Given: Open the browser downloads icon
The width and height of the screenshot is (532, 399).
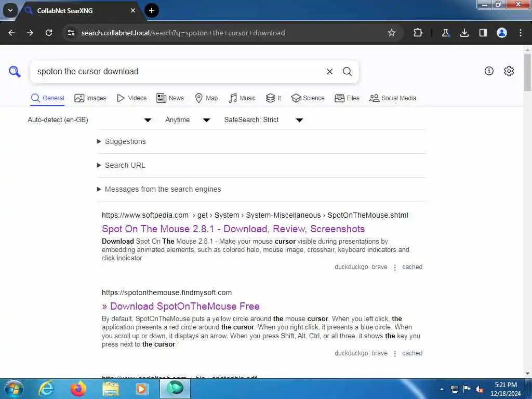Looking at the screenshot, I should coord(464,33).
